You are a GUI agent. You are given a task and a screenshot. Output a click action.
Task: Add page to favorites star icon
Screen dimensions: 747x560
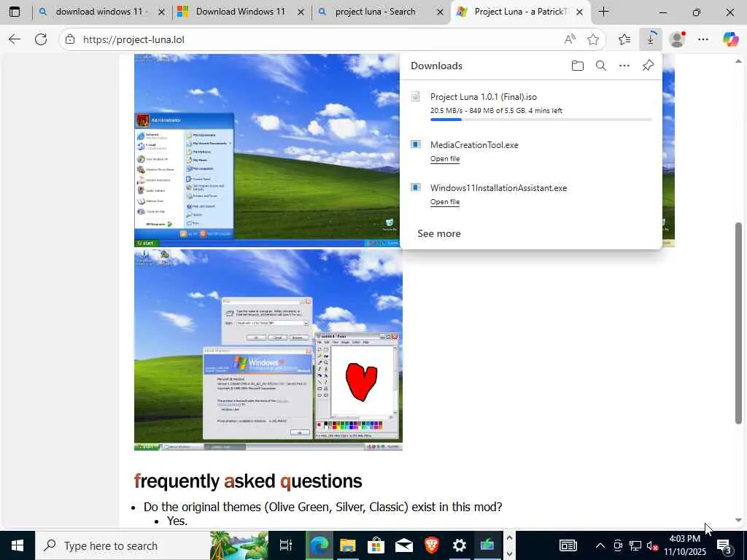(593, 39)
